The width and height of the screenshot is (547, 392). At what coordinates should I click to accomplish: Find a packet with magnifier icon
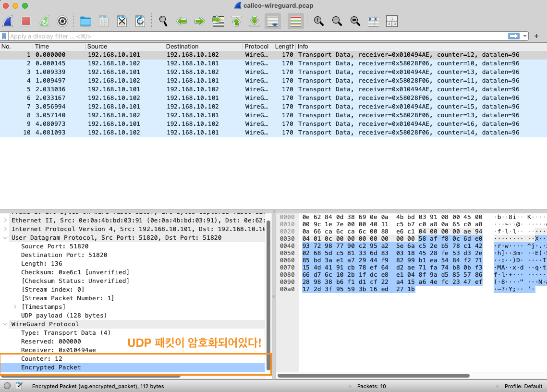tap(163, 21)
